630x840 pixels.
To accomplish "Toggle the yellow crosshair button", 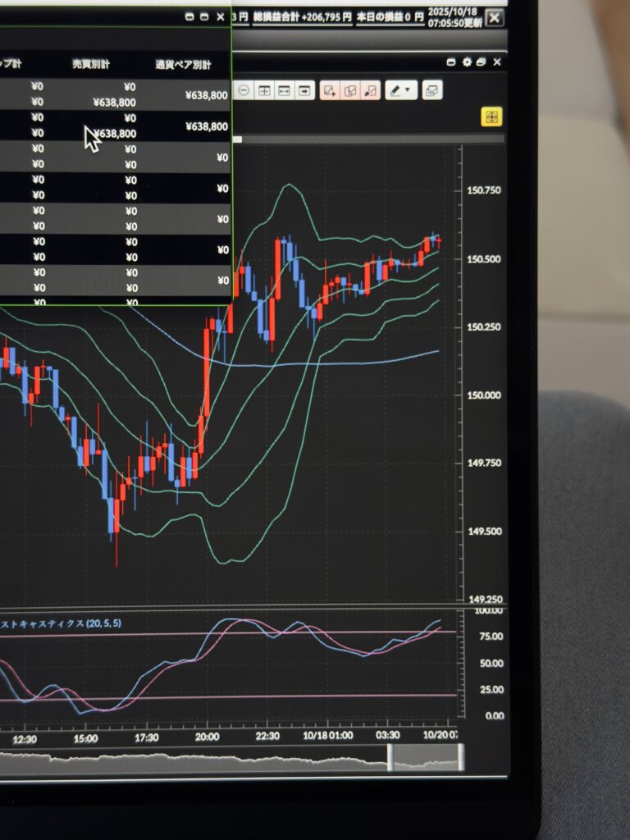I will [491, 117].
